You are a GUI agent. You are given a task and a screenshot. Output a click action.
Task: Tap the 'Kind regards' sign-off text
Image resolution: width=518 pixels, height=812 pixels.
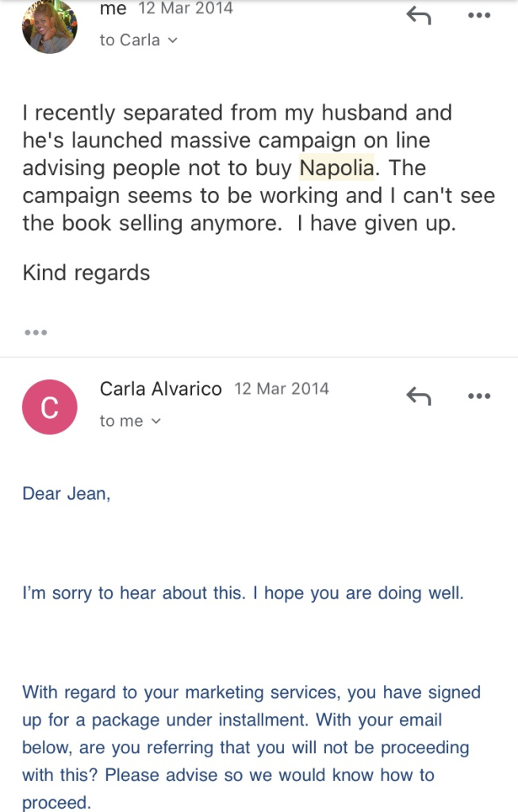pos(86,273)
